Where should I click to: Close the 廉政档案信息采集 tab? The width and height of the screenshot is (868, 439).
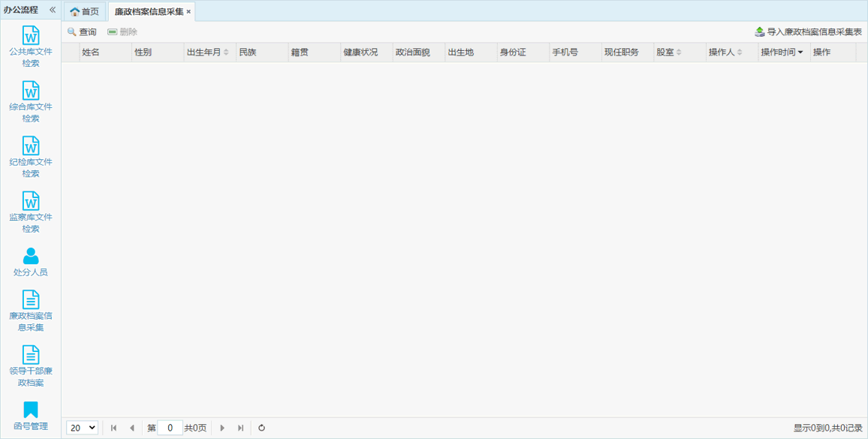pos(188,12)
